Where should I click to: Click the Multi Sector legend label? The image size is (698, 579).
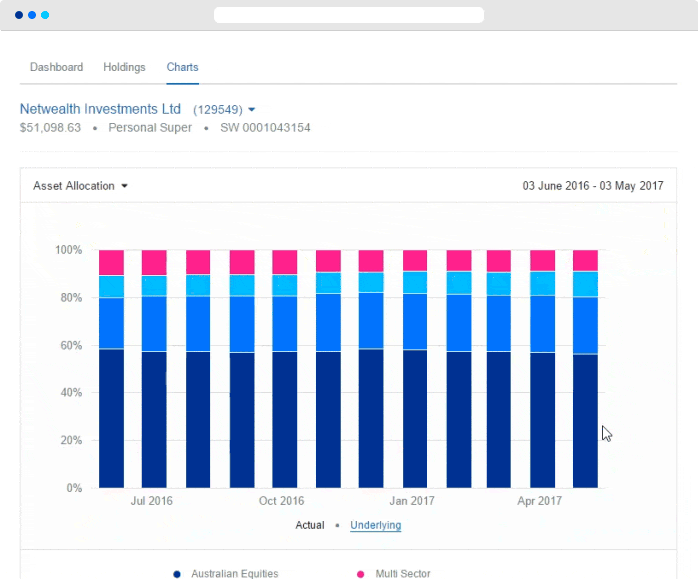point(402,574)
